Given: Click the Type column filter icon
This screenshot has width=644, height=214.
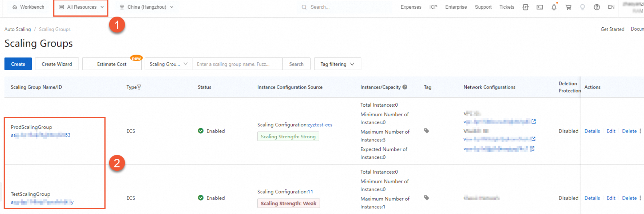Looking at the screenshot, I should (x=139, y=87).
